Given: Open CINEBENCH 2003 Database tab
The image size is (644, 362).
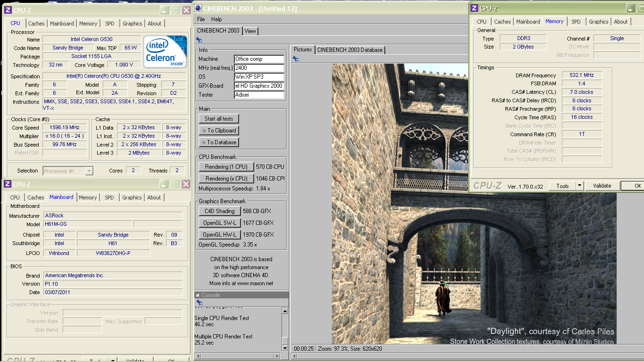Looking at the screenshot, I should point(350,50).
